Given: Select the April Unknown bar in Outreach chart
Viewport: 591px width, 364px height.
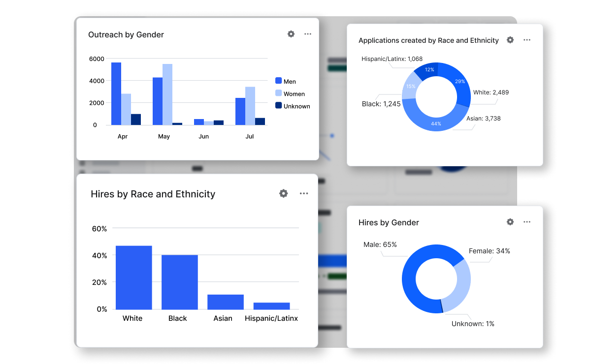Looking at the screenshot, I should click(x=136, y=120).
